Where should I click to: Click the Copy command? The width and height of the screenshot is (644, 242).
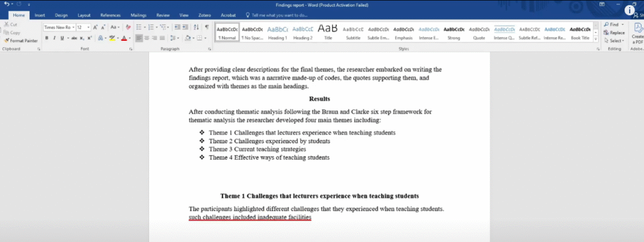click(12, 33)
